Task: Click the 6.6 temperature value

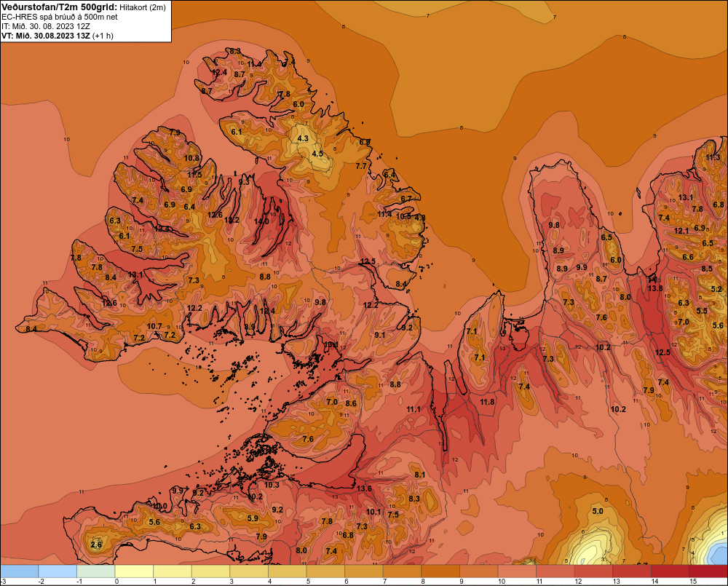Action: [688, 257]
